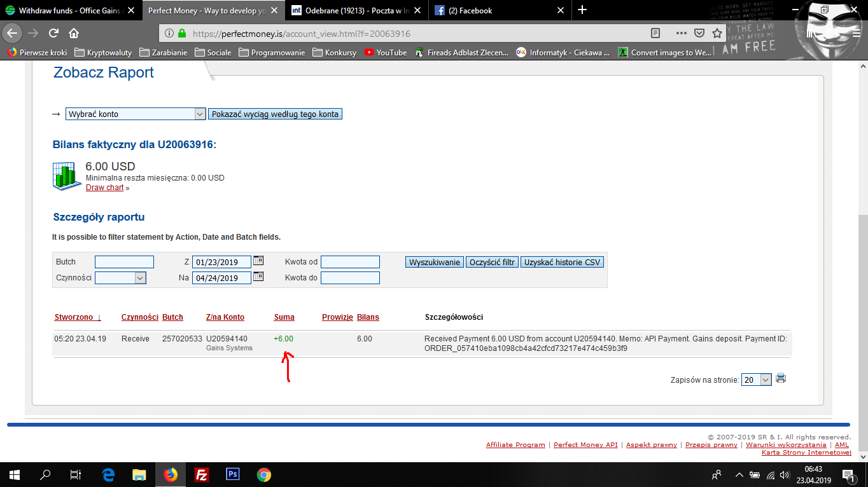Click the Kwota od amount field
Image resolution: width=868 pixels, height=487 pixels.
point(350,262)
